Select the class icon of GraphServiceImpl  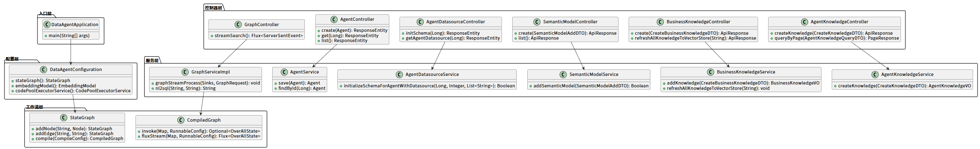click(x=185, y=72)
